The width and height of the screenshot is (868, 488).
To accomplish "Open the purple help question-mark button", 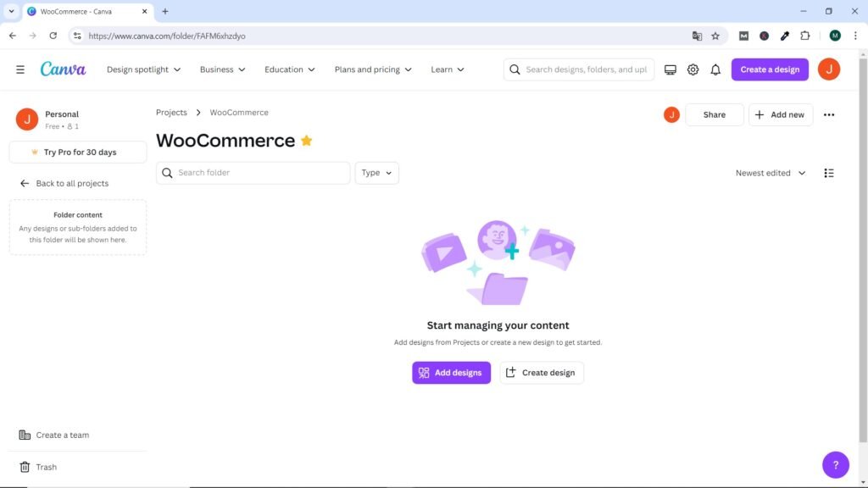I will point(835,464).
